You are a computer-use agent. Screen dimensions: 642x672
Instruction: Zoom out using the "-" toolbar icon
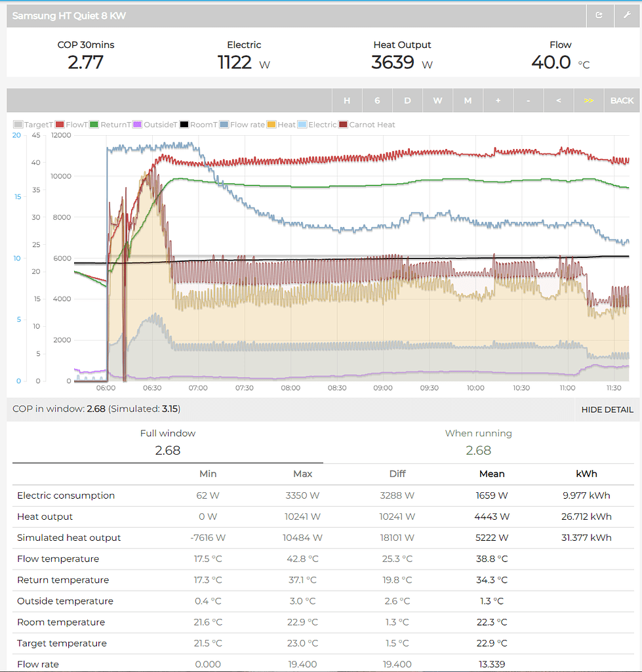tap(528, 100)
